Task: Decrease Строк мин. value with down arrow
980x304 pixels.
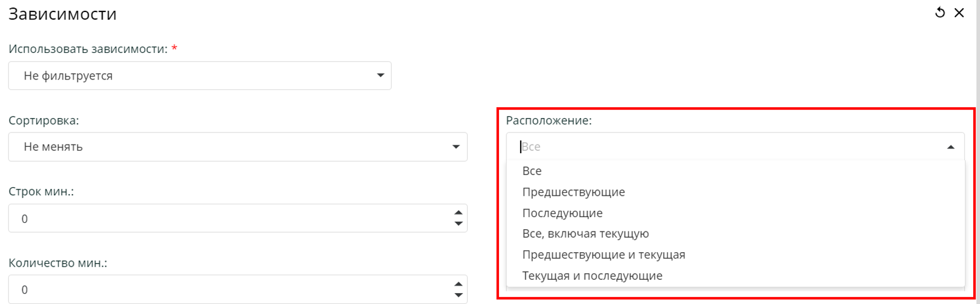Action: pos(459,224)
